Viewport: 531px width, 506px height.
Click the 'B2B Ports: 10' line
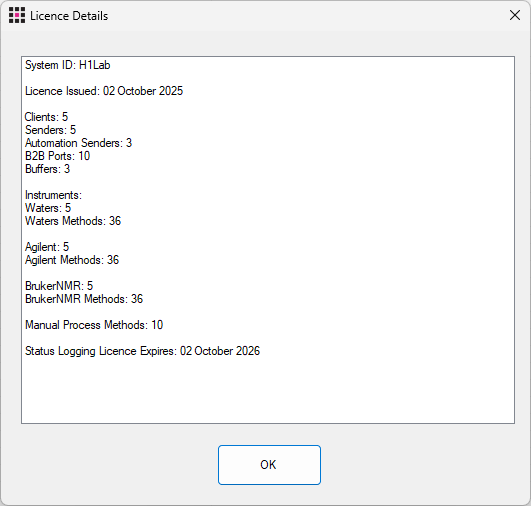pyautogui.click(x=57, y=156)
